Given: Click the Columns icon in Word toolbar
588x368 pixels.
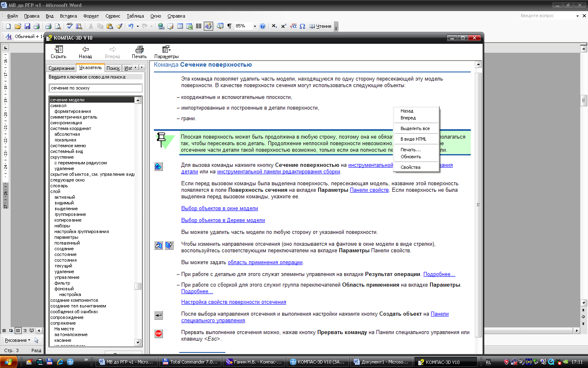Looking at the screenshot, I should coord(199,26).
